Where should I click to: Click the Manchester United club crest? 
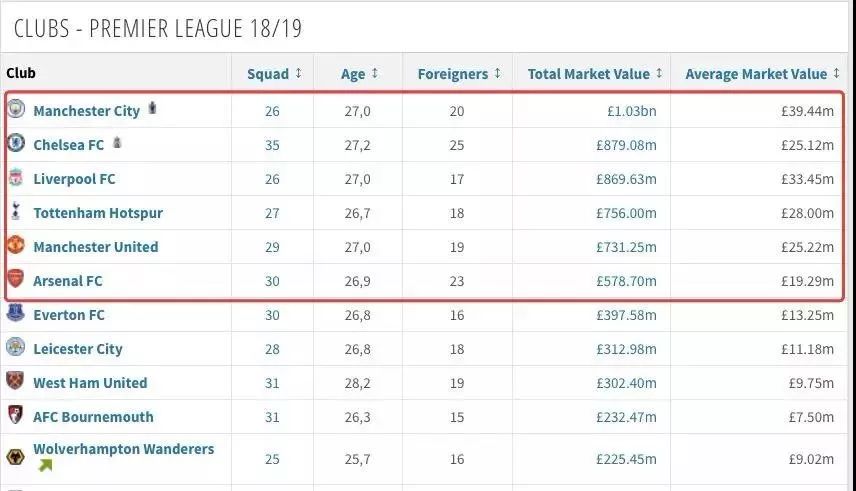[x=15, y=246]
